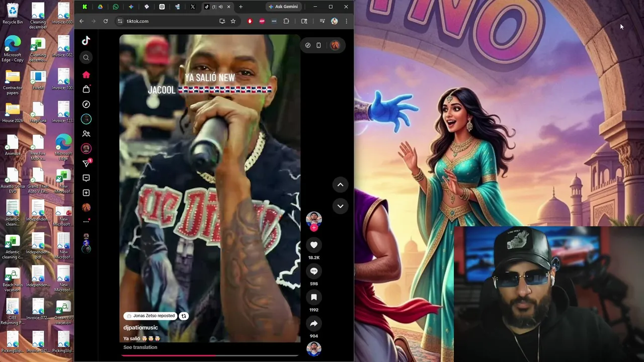Select the Contractor papers folder
The height and width of the screenshot is (362, 644).
tap(13, 83)
